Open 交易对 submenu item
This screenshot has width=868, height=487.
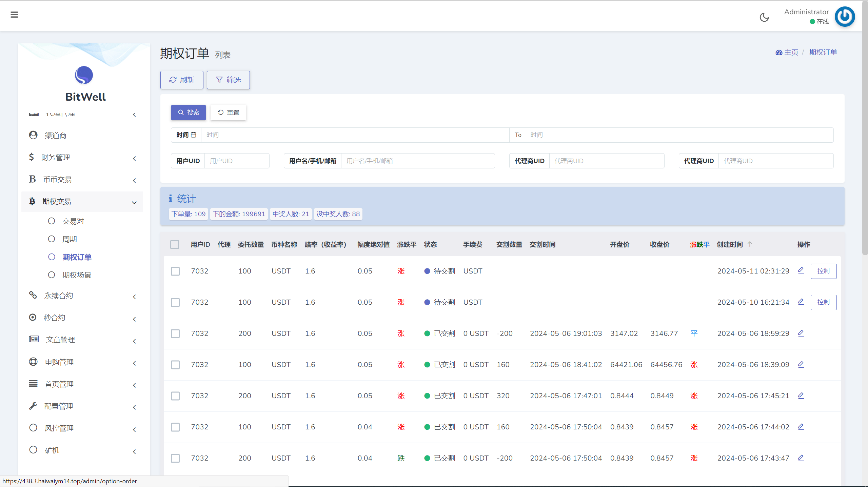pos(73,221)
